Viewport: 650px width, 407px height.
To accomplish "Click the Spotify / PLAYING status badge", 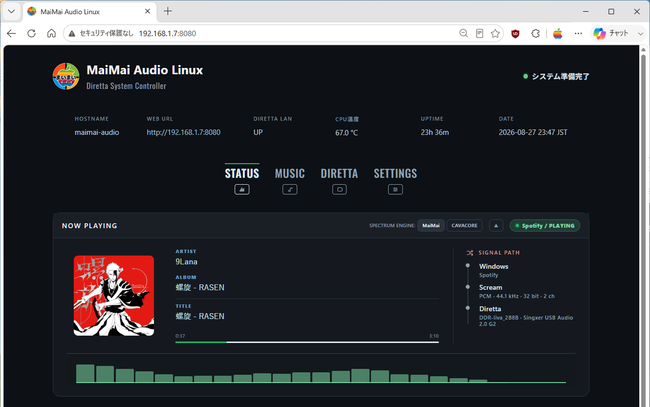I will point(545,225).
